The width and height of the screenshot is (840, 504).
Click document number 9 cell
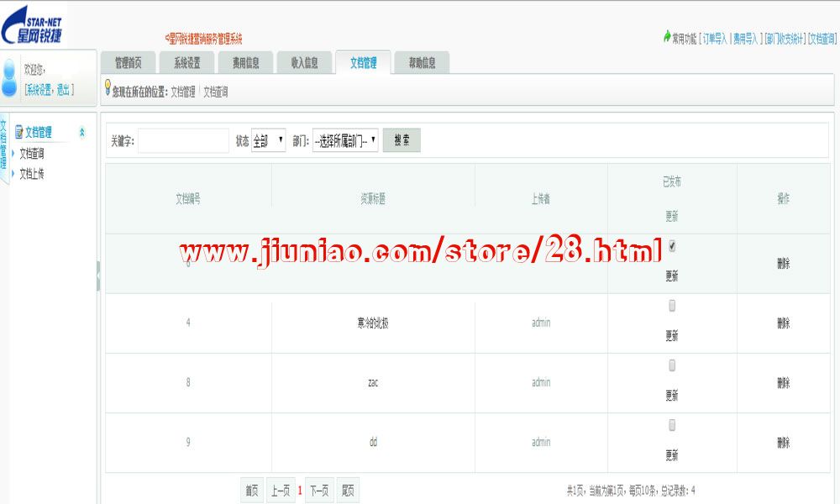188,442
